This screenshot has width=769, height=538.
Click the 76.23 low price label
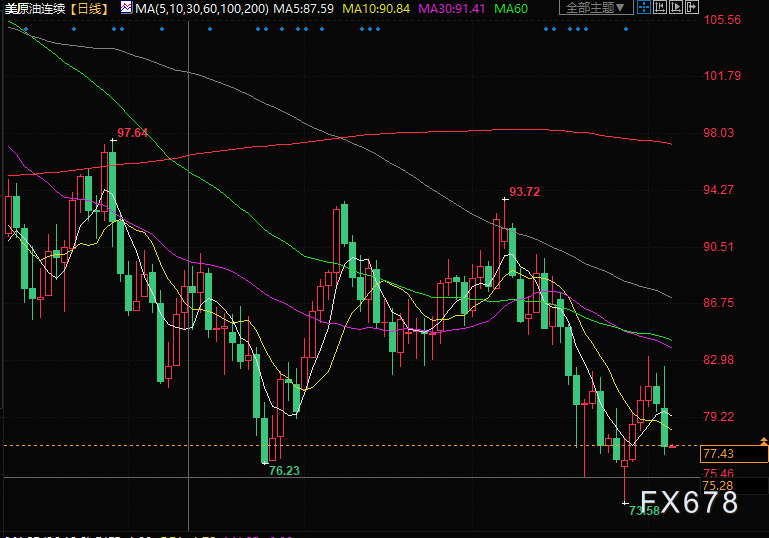(x=284, y=471)
